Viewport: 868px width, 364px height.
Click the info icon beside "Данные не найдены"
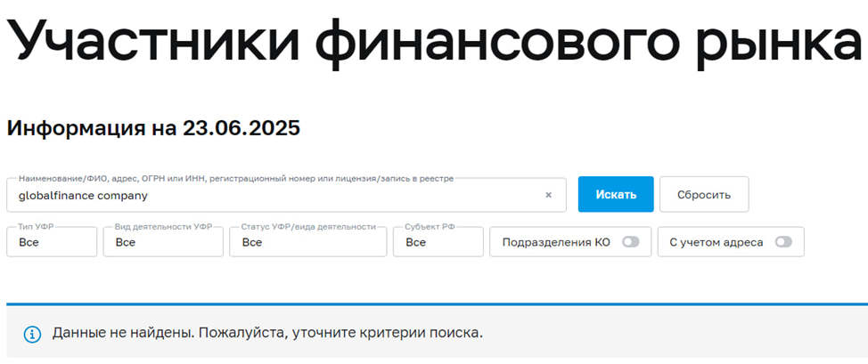tap(32, 334)
